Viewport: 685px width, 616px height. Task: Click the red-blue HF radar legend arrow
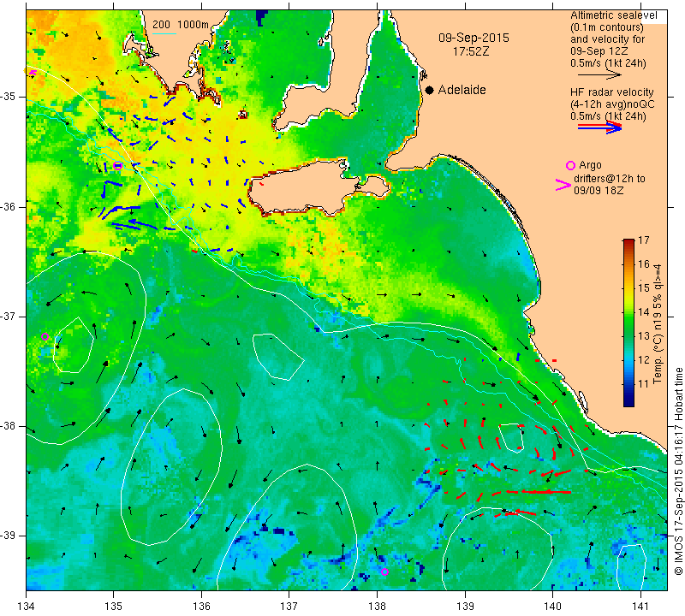pyautogui.click(x=600, y=127)
